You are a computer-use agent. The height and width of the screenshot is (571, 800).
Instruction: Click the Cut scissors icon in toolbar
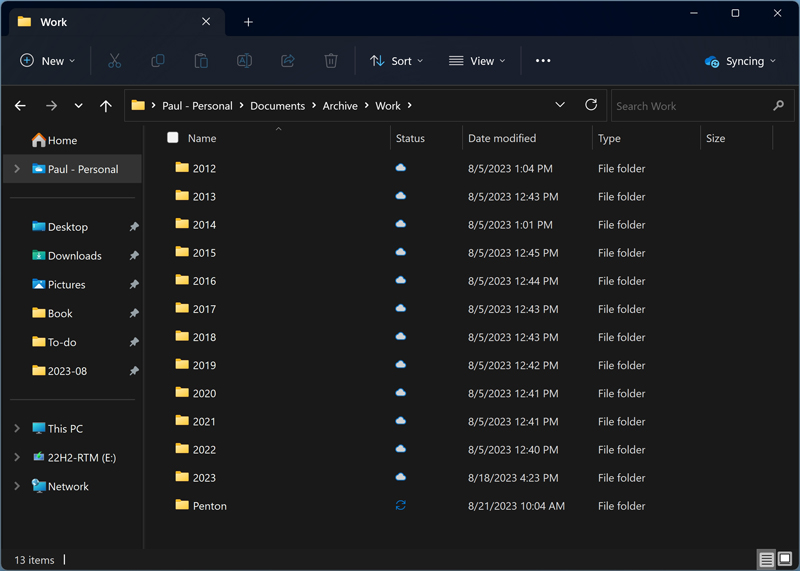[114, 61]
